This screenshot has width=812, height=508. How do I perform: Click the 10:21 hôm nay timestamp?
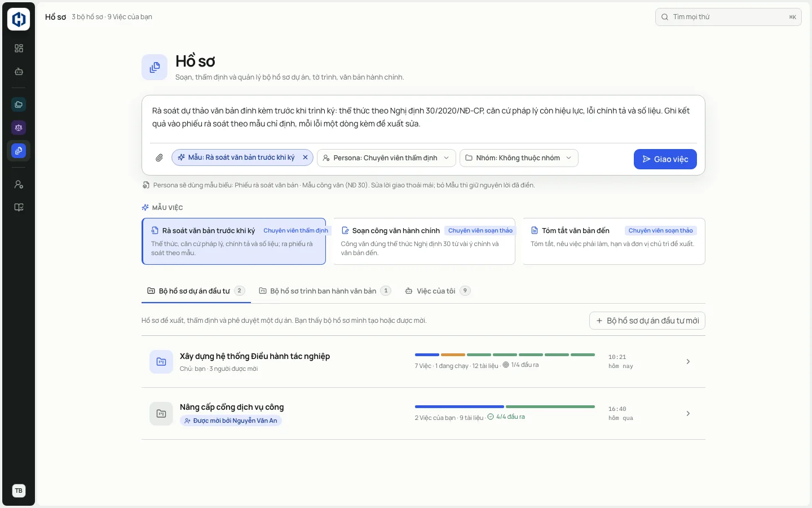[620, 362]
